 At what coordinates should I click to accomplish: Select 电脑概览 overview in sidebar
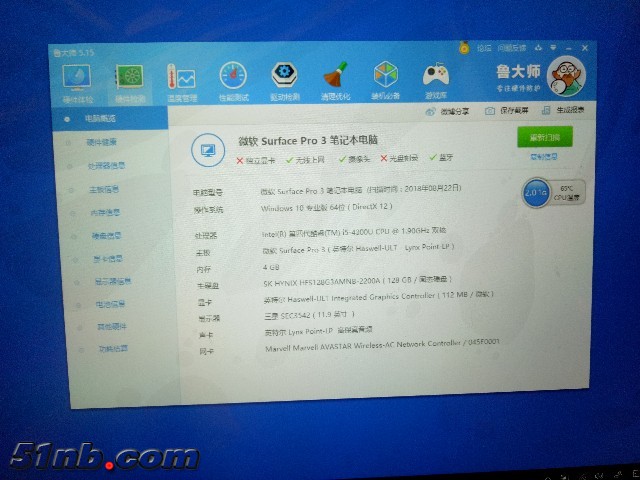coord(110,119)
